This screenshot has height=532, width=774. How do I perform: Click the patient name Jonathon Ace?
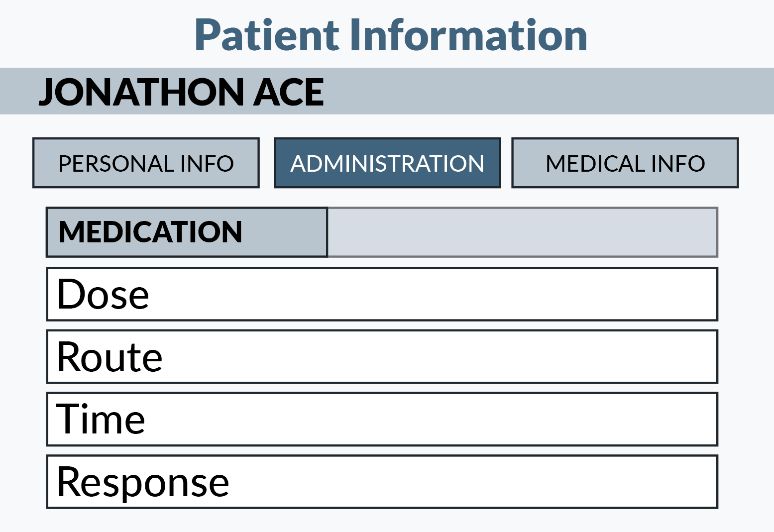[182, 92]
